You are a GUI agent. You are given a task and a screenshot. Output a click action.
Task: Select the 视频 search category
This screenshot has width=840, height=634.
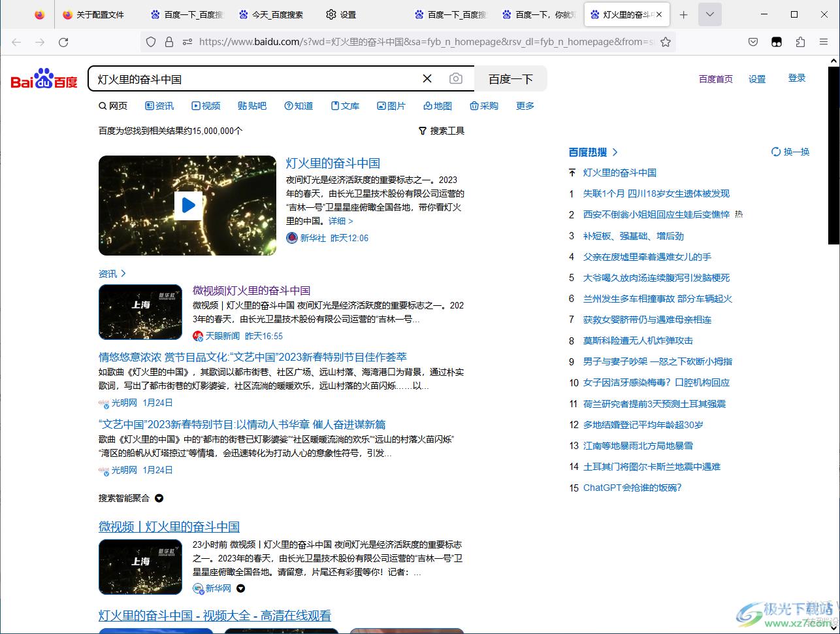coord(206,106)
